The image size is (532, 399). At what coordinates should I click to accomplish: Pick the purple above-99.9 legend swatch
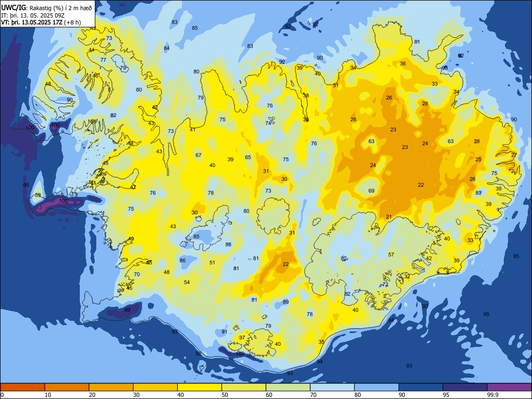[x=509, y=387]
